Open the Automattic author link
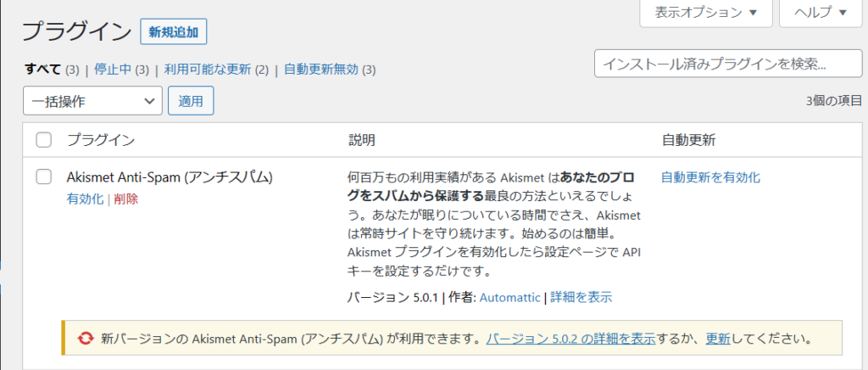 tap(510, 297)
